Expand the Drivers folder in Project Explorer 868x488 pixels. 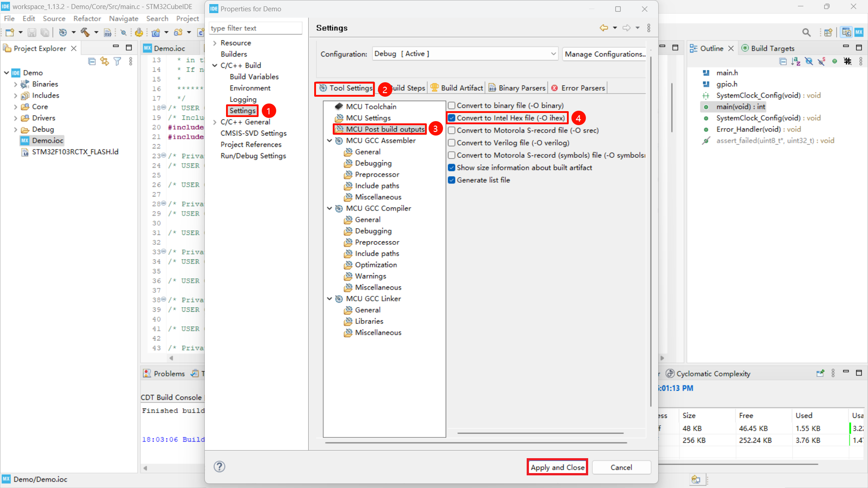coord(15,118)
